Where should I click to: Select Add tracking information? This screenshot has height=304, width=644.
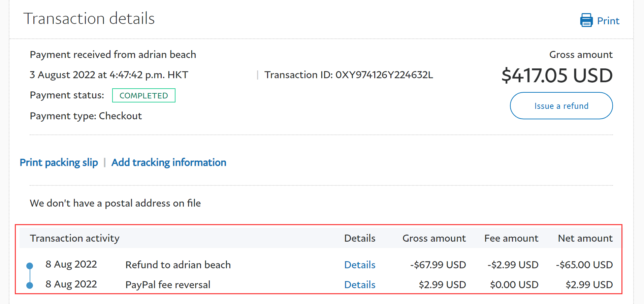[x=169, y=162]
